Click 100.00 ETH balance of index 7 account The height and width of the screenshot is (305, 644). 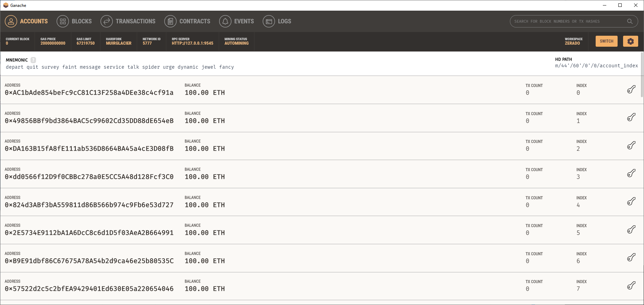tap(205, 289)
